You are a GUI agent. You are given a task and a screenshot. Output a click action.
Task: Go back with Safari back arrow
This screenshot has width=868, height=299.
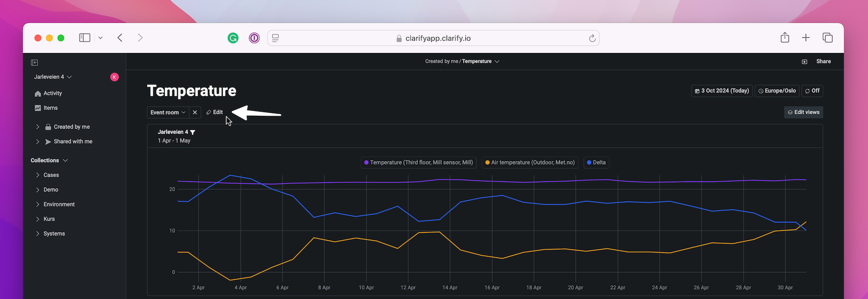pos(120,38)
